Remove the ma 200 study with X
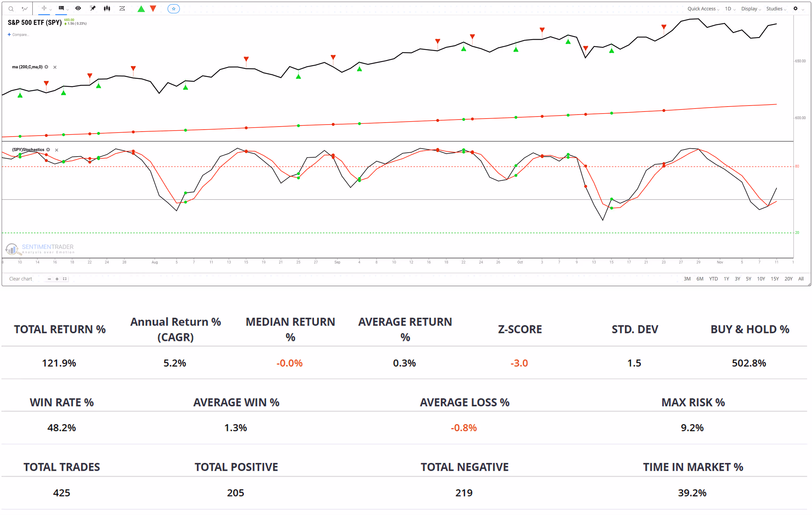 (55, 67)
